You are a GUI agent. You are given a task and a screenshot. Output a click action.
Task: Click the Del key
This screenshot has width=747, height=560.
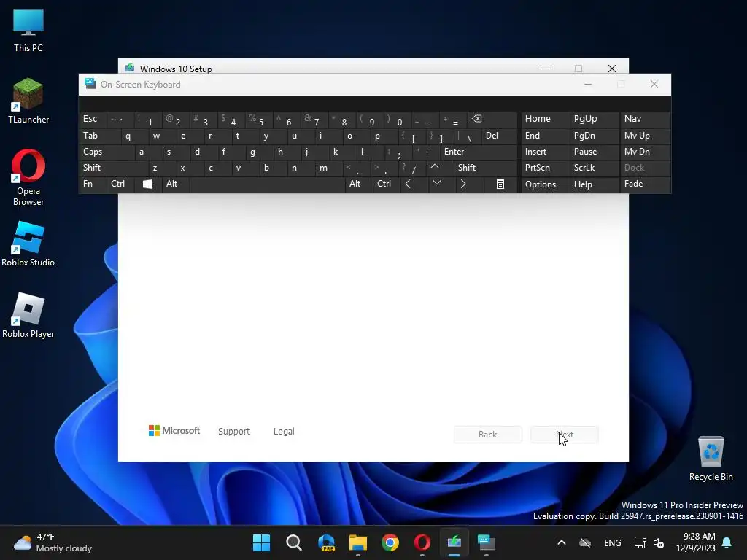(499, 136)
